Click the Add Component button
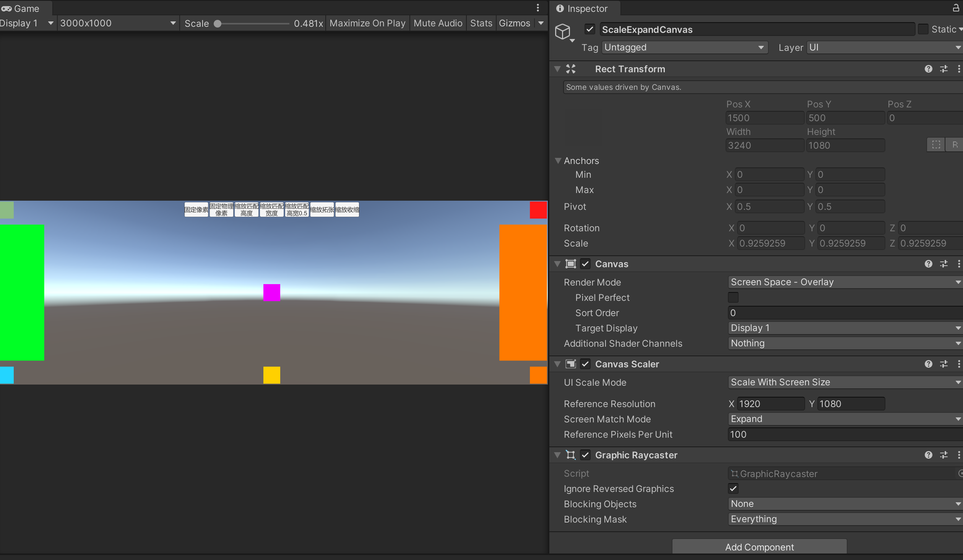 [759, 547]
